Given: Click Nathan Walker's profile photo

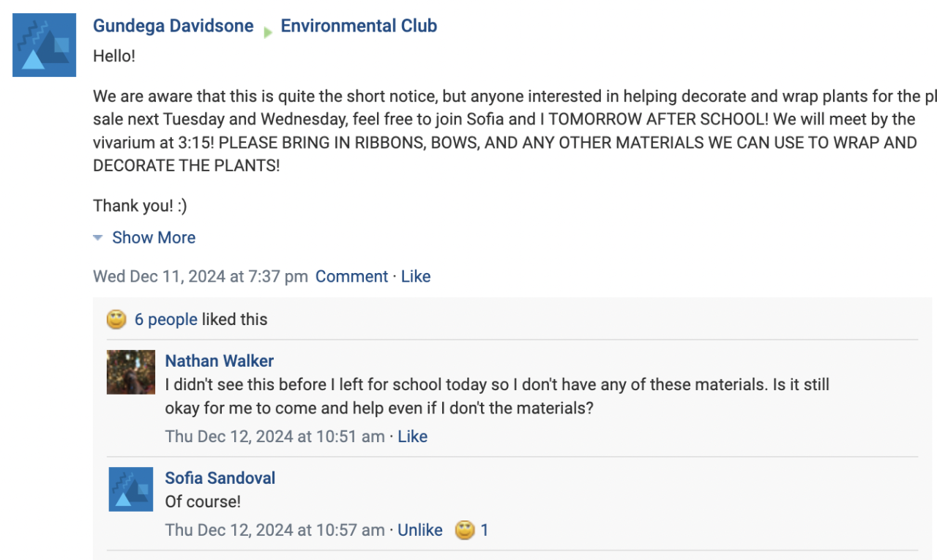Looking at the screenshot, I should (x=131, y=372).
